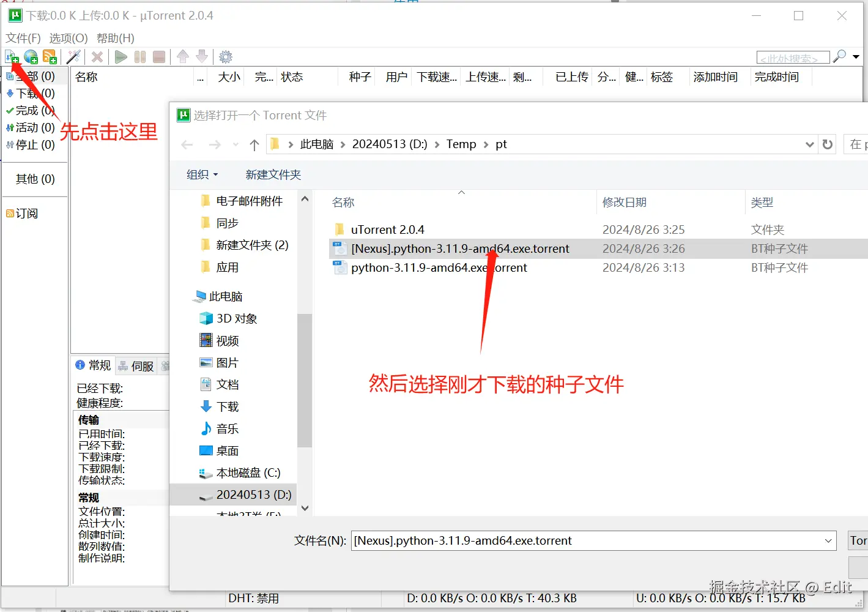Select the 全部 (0) category

click(35, 76)
